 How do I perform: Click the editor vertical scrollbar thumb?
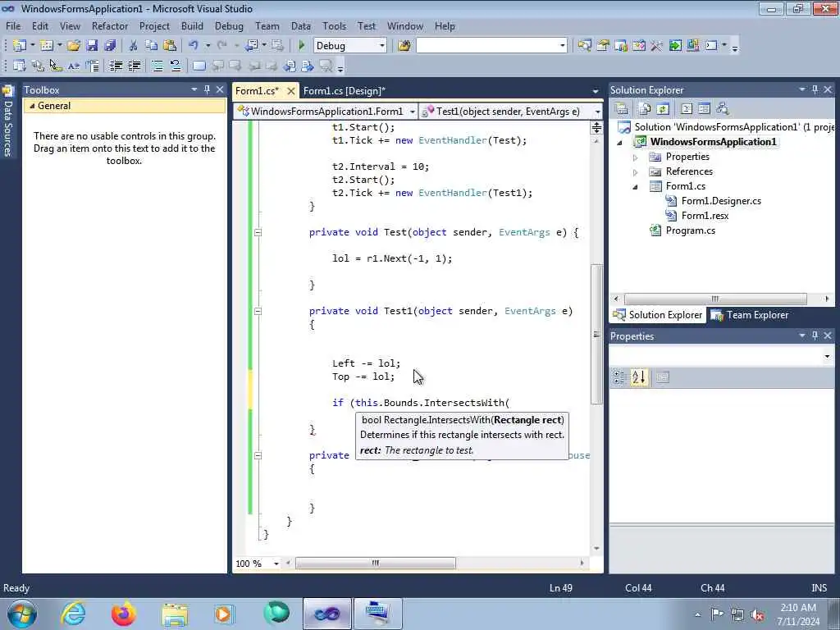click(596, 335)
